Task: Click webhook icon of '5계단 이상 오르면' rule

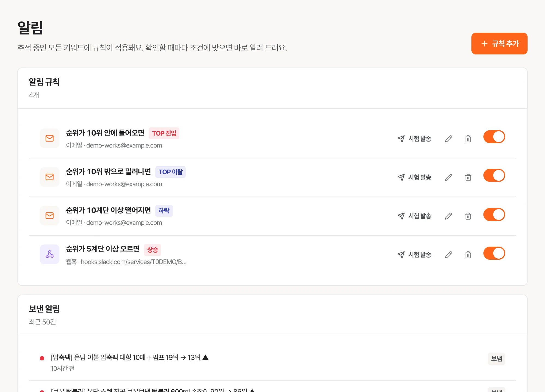Action: 50,254
